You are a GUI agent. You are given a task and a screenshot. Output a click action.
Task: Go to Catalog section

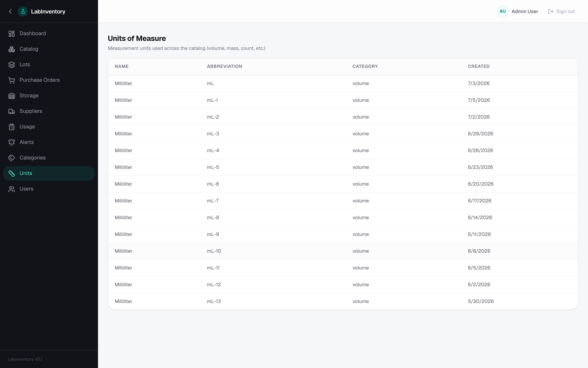click(x=49, y=49)
